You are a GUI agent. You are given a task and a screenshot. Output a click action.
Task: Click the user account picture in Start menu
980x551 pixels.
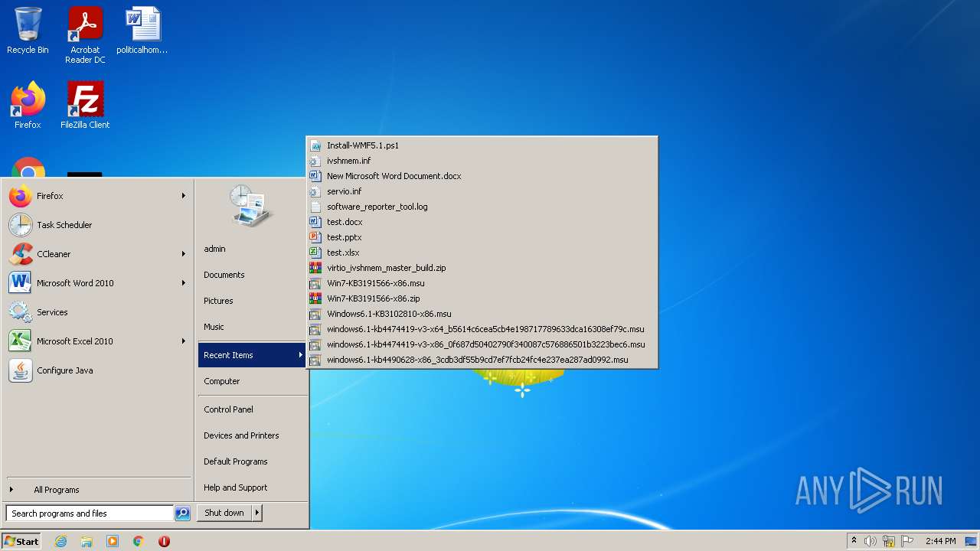point(251,205)
